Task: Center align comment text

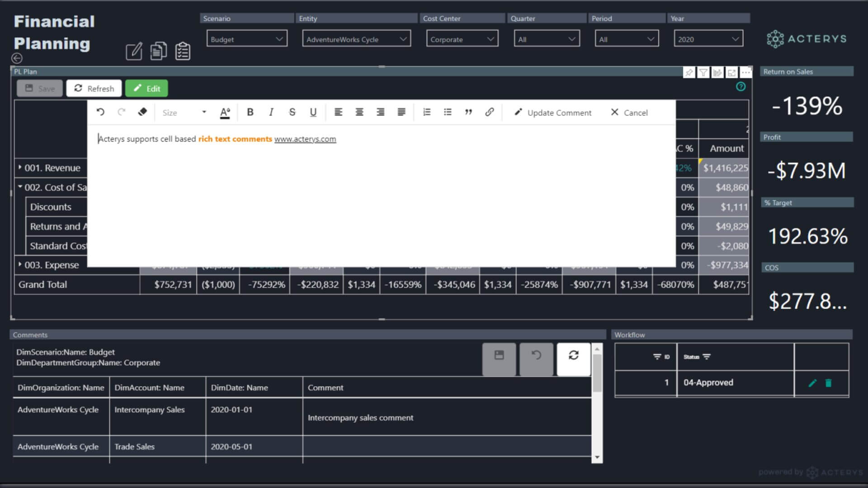Action: [359, 112]
